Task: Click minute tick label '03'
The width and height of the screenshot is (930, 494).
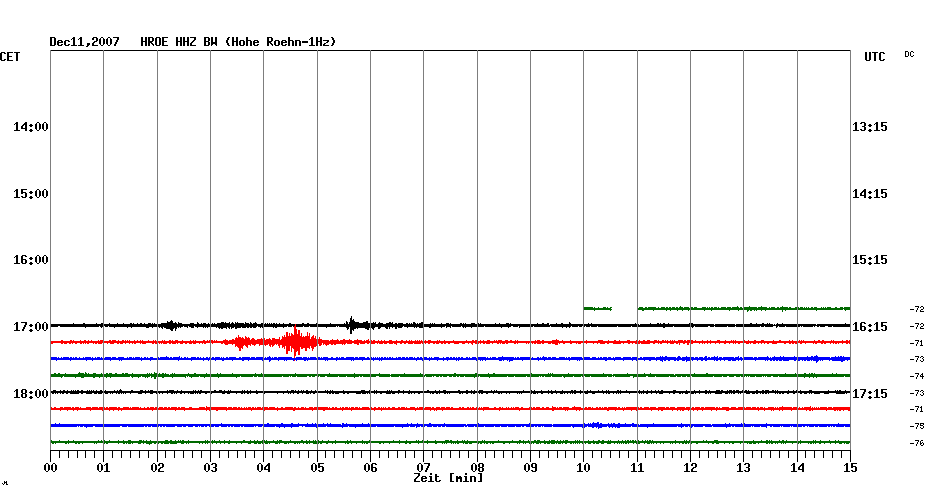Action: (x=211, y=468)
